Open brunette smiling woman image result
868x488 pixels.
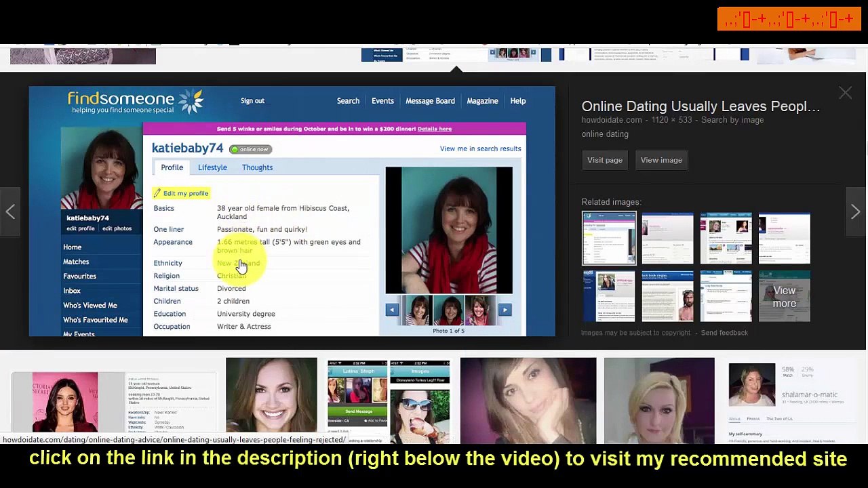click(x=271, y=400)
